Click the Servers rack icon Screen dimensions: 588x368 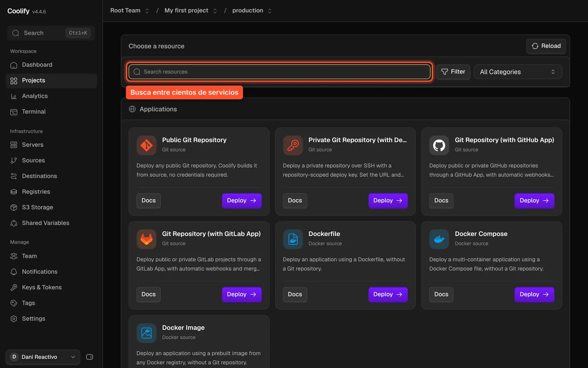coord(14,145)
